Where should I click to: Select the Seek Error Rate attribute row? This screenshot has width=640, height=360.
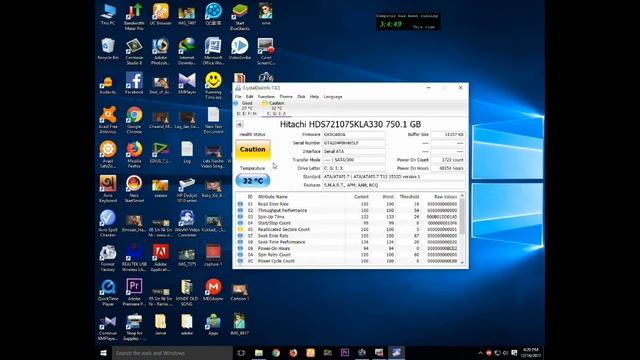(x=347, y=236)
